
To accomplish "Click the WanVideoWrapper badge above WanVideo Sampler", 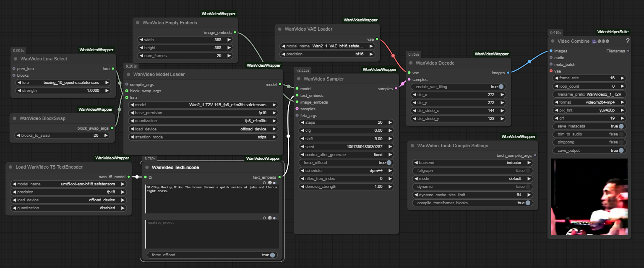I will tap(379, 70).
